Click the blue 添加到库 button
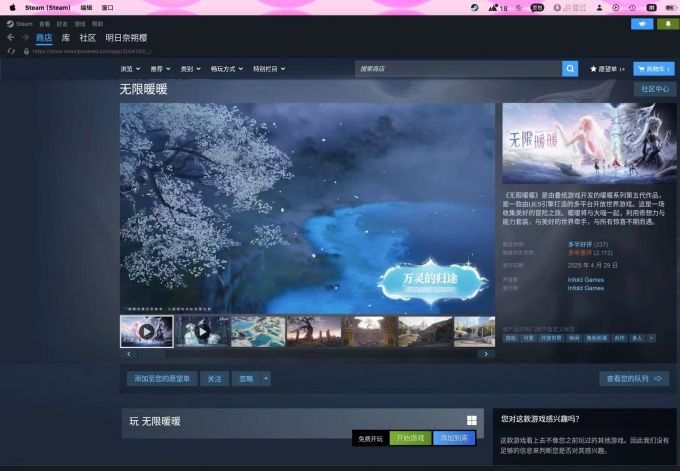680x471 pixels. (454, 438)
